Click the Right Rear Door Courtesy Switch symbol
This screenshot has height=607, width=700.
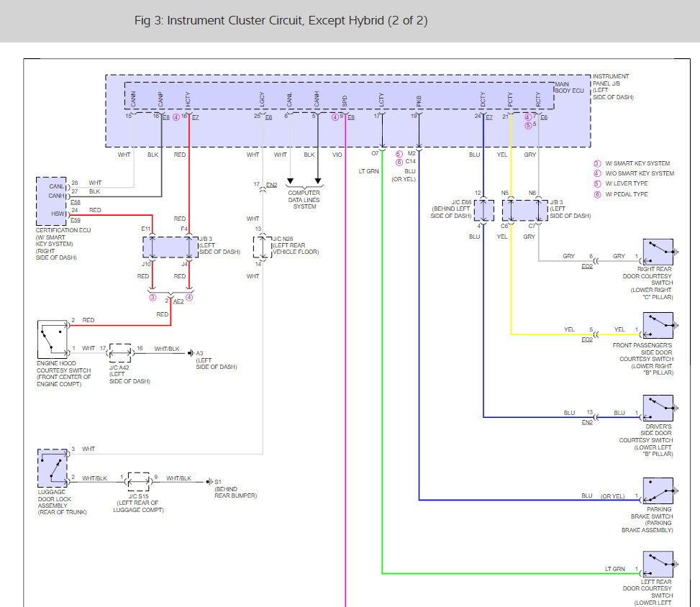click(658, 252)
